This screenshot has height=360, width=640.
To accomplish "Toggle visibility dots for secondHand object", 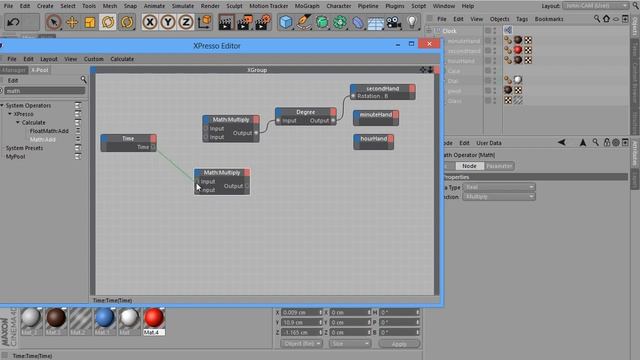I will click(x=494, y=51).
